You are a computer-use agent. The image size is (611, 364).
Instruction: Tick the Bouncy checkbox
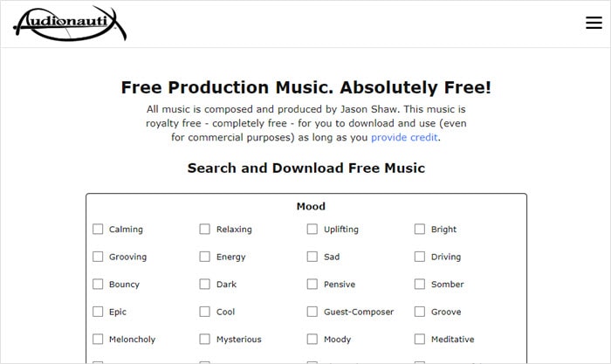[98, 285]
